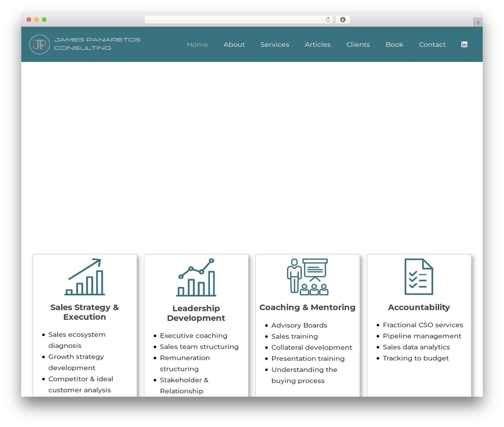504x427 pixels.
Task: Click the Leadership Development heading
Action: 196,313
